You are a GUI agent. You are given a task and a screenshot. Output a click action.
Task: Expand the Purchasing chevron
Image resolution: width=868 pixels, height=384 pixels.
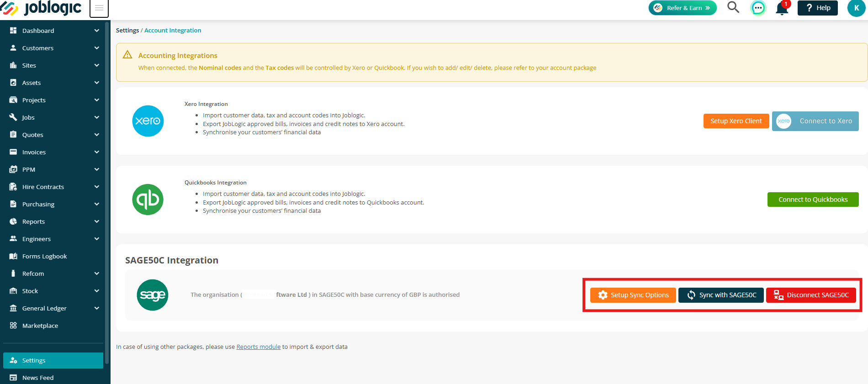[x=96, y=204]
